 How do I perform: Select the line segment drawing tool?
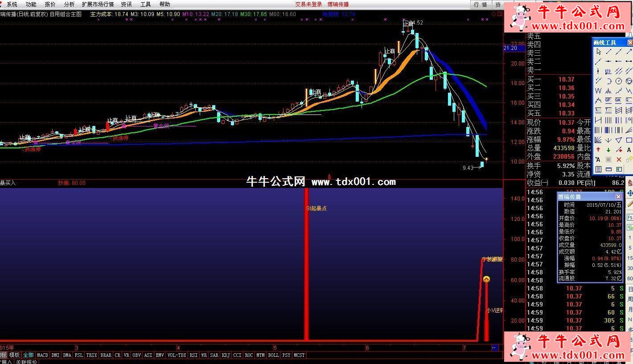(x=608, y=52)
